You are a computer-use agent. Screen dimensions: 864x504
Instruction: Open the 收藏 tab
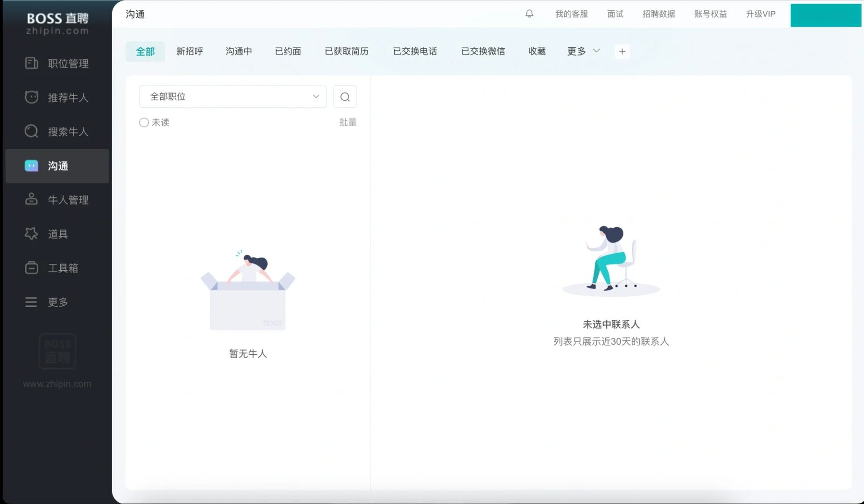537,51
